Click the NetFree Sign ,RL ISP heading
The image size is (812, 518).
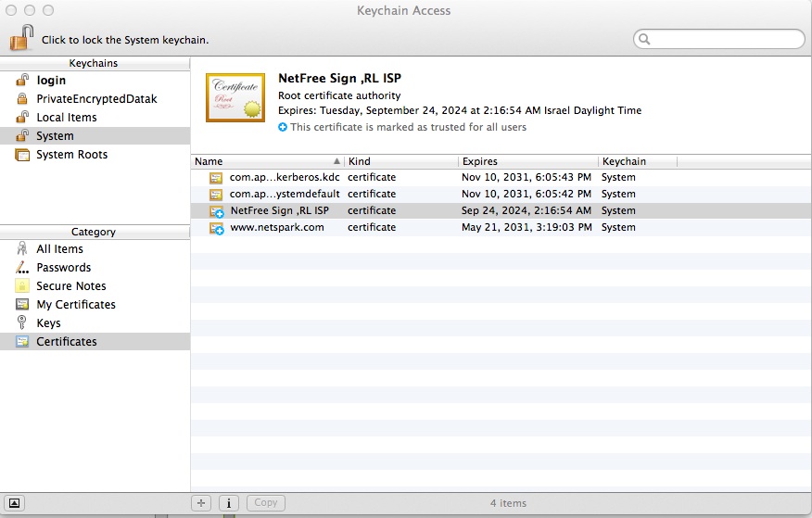tap(339, 78)
